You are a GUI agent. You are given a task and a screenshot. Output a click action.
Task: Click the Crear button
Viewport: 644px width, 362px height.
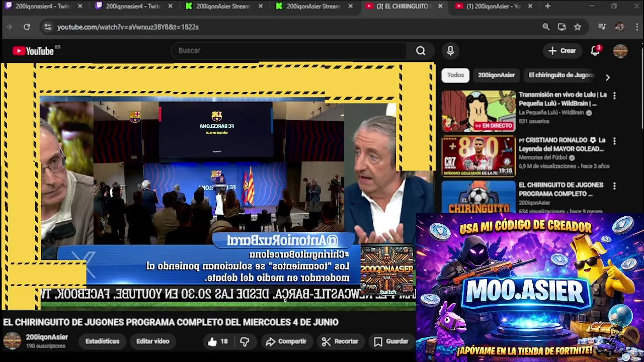pyautogui.click(x=562, y=51)
